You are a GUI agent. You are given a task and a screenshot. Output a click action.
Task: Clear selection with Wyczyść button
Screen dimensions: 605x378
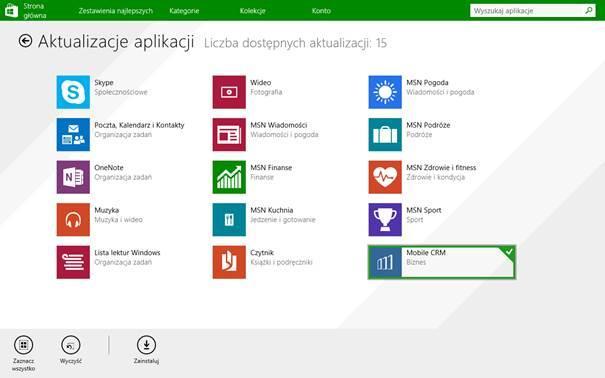71,350
